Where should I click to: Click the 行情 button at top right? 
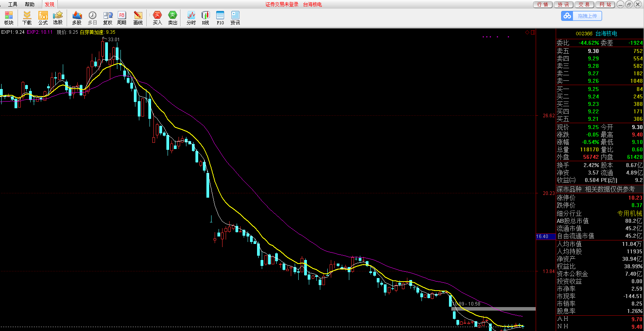pyautogui.click(x=543, y=4)
